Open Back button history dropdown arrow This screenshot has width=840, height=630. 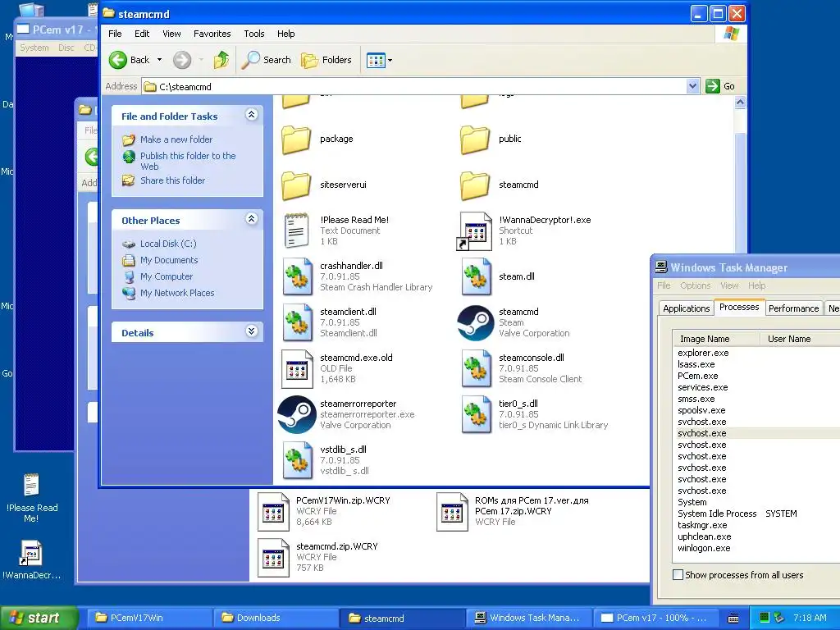(159, 60)
